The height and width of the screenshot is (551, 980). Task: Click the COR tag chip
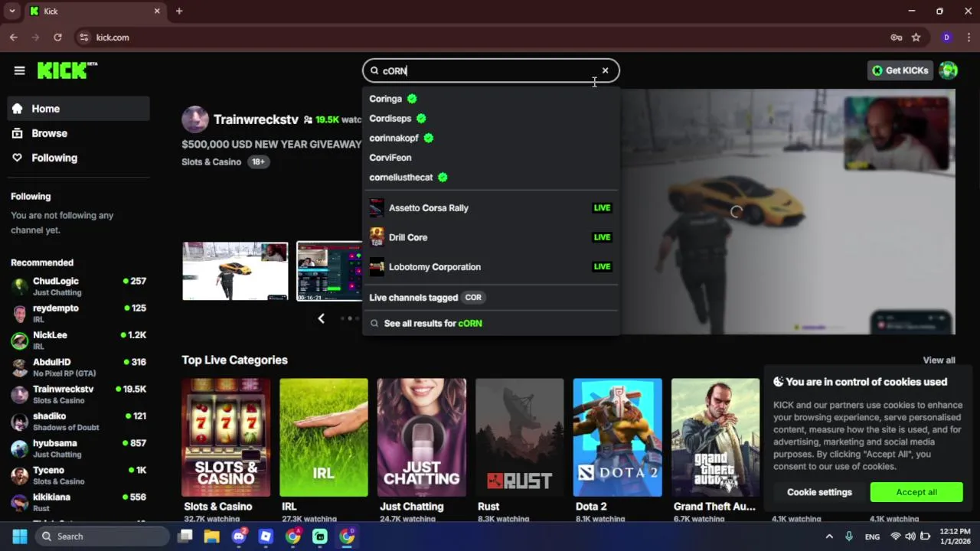(473, 298)
